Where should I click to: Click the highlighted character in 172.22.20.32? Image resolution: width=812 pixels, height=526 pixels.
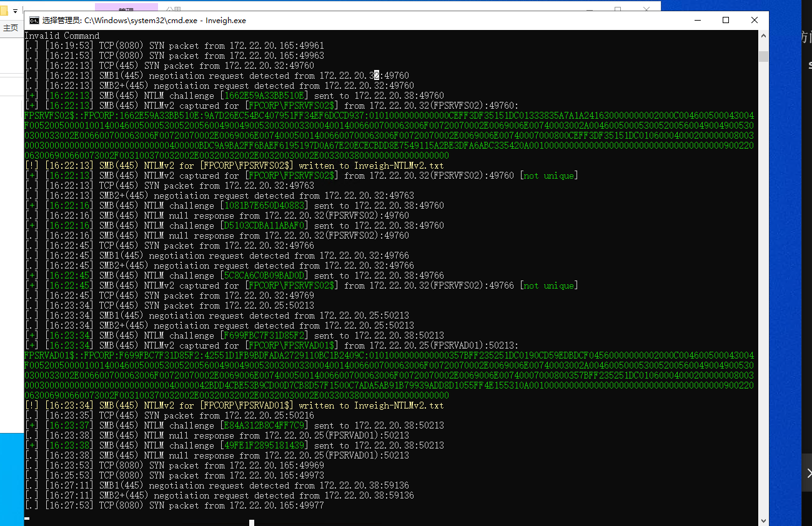tap(377, 76)
